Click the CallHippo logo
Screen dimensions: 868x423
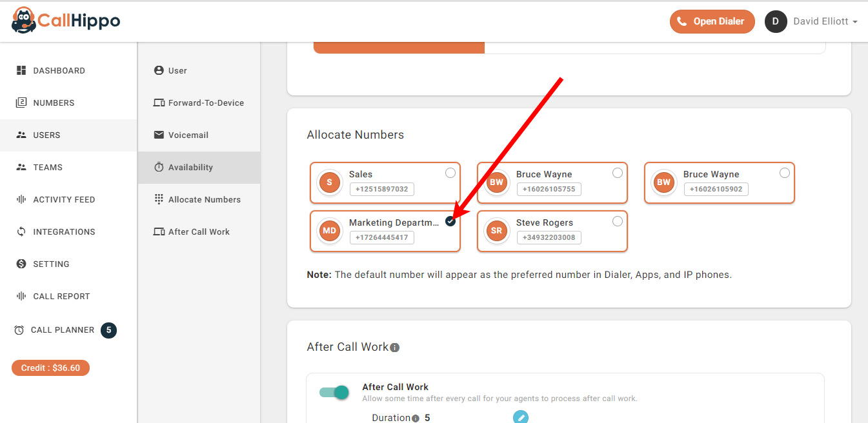pos(66,21)
